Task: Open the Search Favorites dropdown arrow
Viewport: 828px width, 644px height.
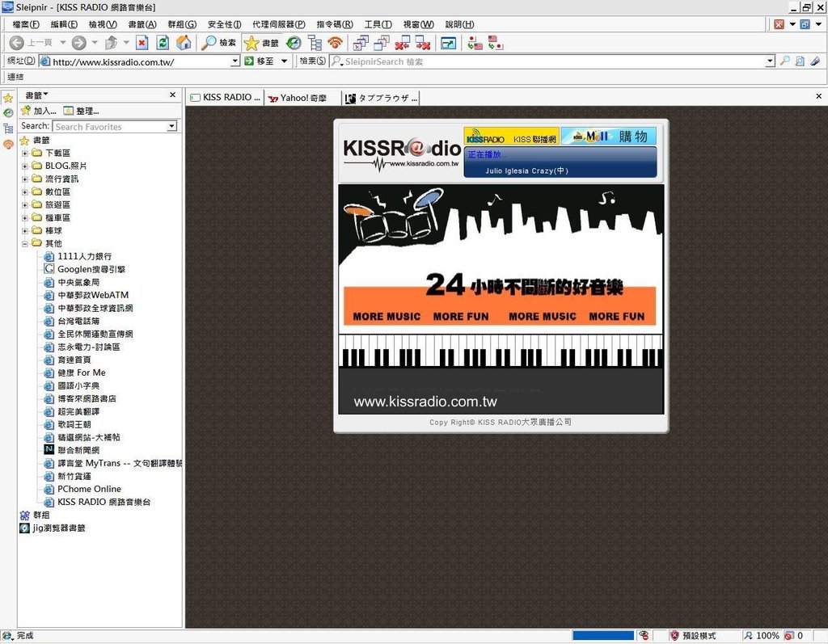Action: (171, 127)
